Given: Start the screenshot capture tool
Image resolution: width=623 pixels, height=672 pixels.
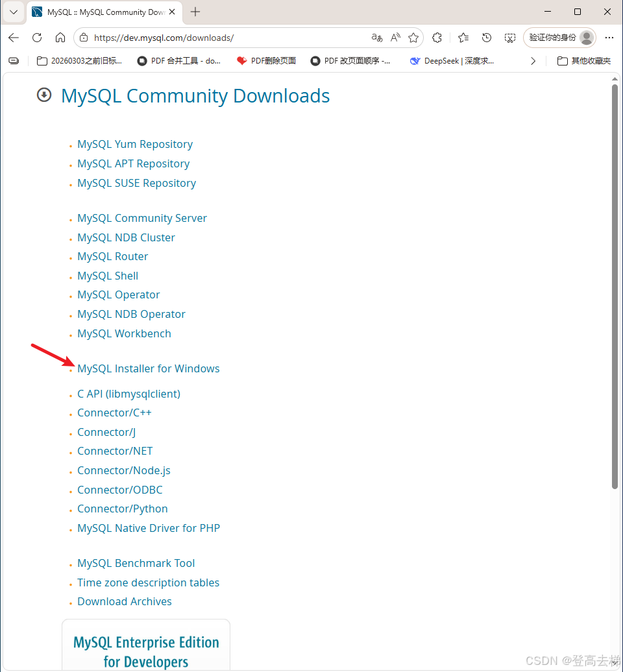Looking at the screenshot, I should point(510,38).
